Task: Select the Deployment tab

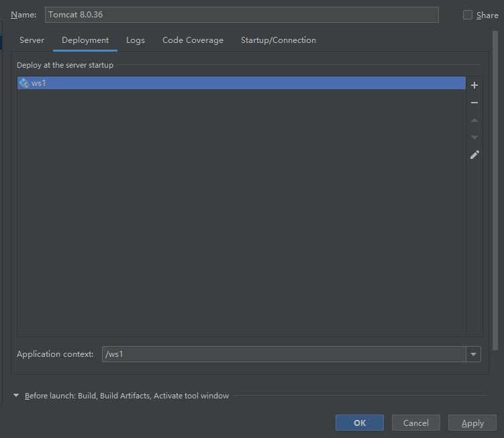Action: pyautogui.click(x=85, y=40)
